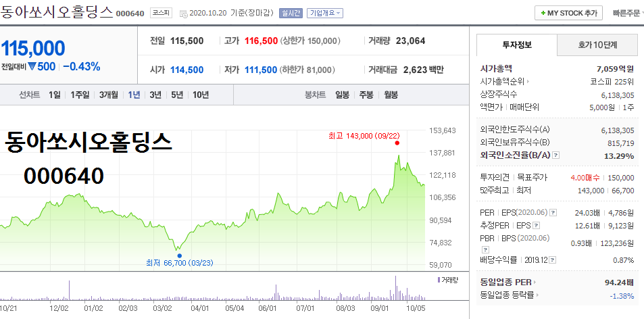Click the calendar icon beside 2020.10.20 date
Viewport: 644px width, 319px height.
[184, 14]
